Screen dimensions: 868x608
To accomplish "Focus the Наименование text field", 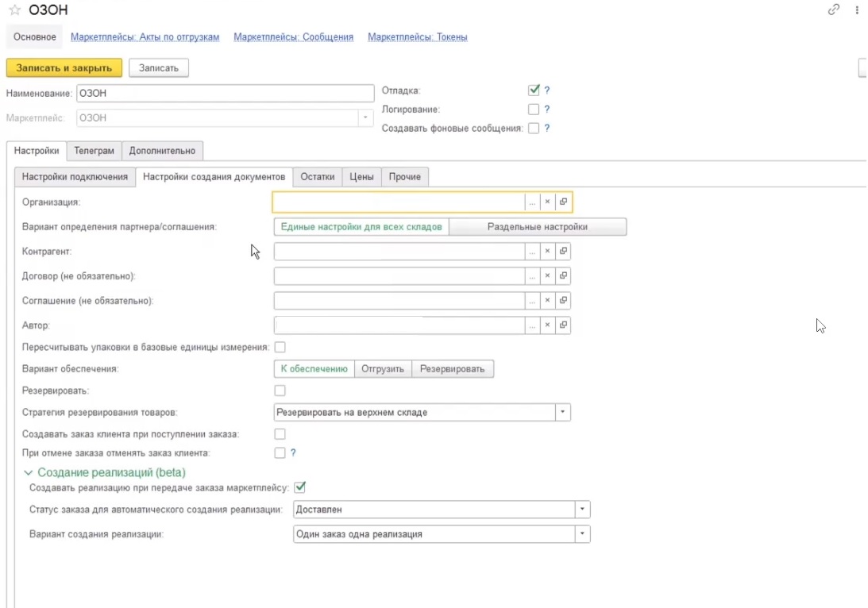I will 226,93.
